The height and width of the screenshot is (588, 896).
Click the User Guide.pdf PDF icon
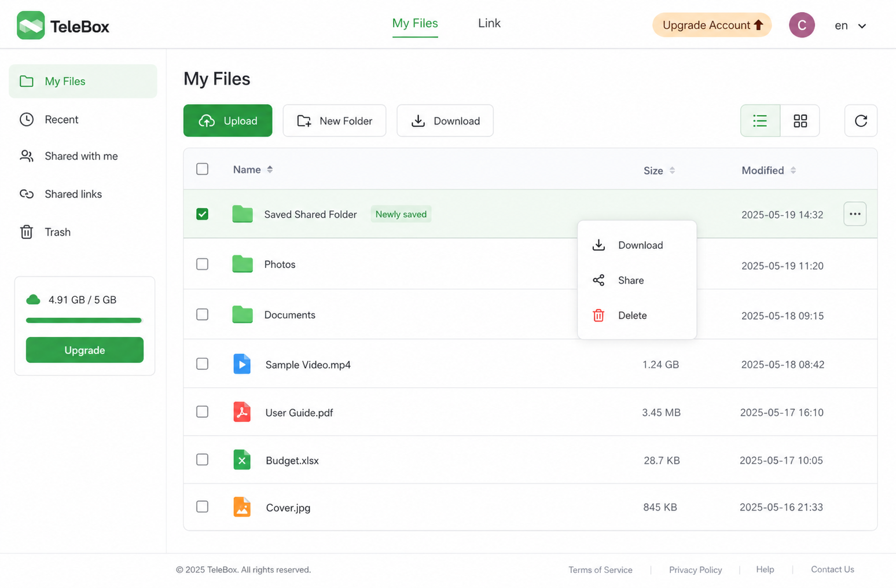click(242, 412)
